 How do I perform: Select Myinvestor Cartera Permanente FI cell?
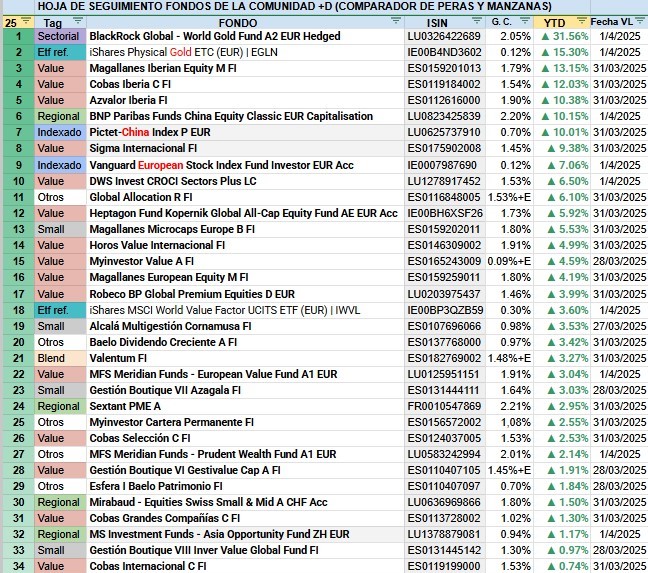click(x=245, y=422)
